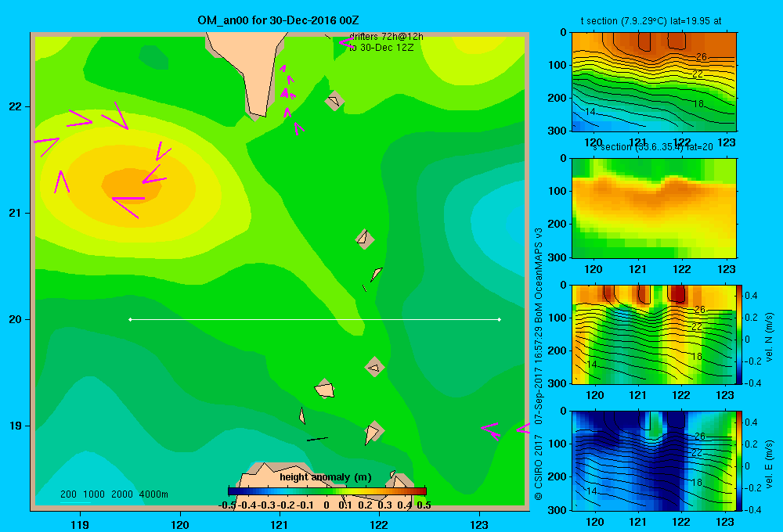783x532 pixels.
Task: Open the salinity section plot
Action: [x=654, y=208]
